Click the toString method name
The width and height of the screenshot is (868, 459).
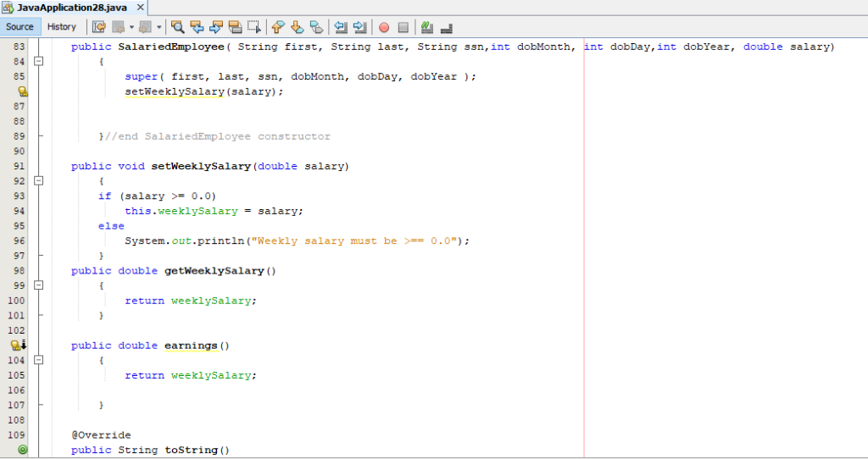coord(191,451)
